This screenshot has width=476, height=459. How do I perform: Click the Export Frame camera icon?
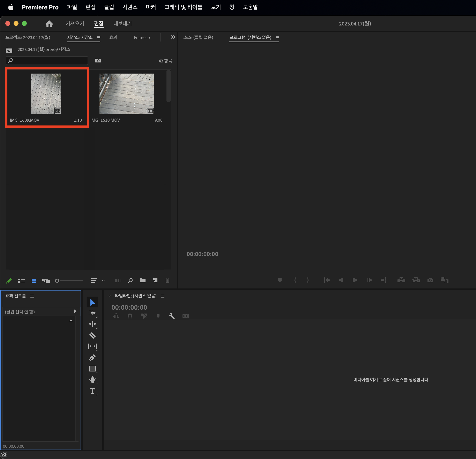tap(430, 280)
